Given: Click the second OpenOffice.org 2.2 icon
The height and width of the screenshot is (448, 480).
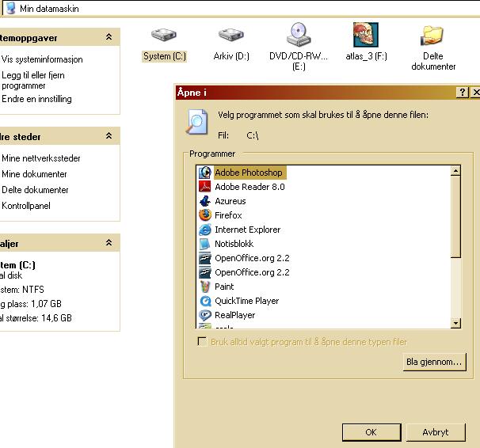Looking at the screenshot, I should tap(205, 272).
